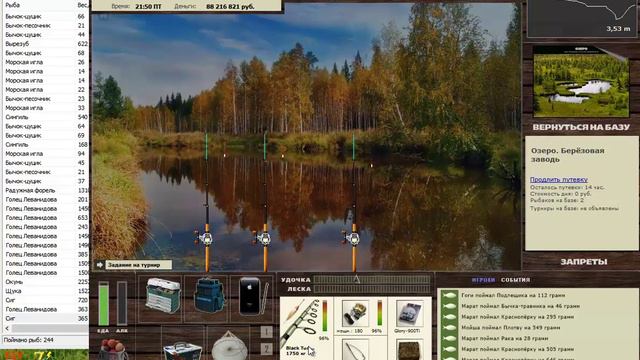
Task: Select the Щука row in catch list
Action: pyautogui.click(x=46, y=291)
